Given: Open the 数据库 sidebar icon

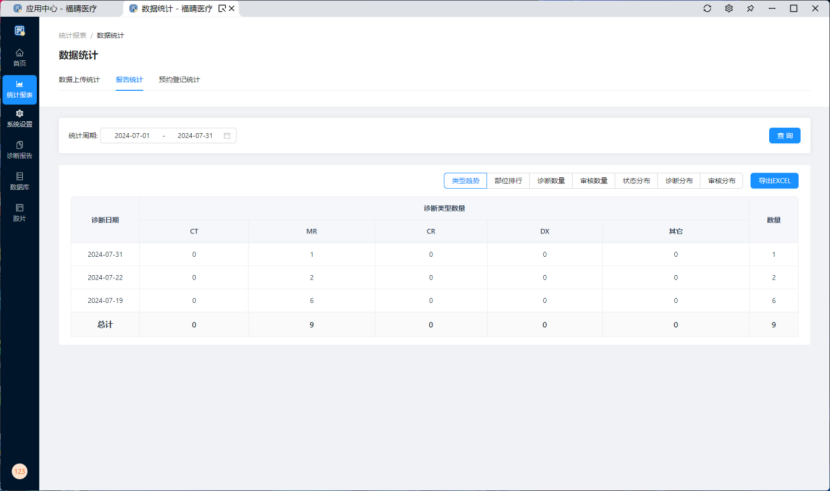Looking at the screenshot, I should coord(19,180).
